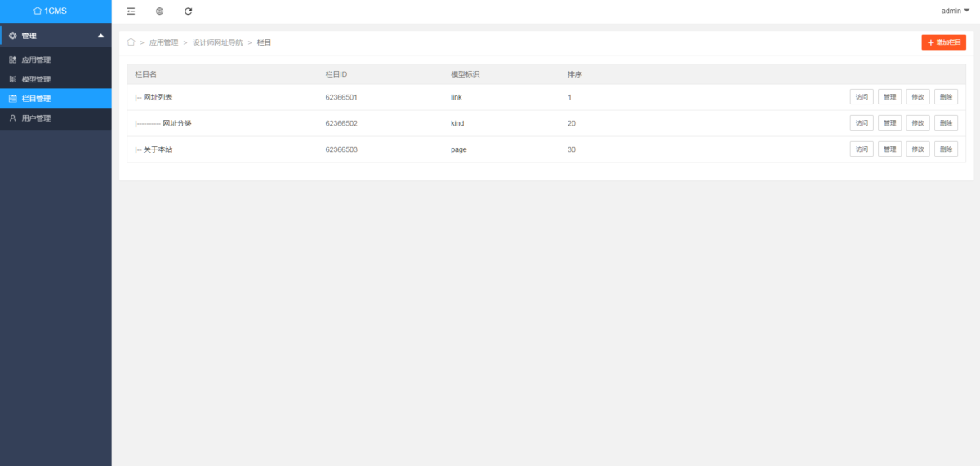This screenshot has height=466, width=980.
Task: Open the website globe icon
Action: [159, 11]
